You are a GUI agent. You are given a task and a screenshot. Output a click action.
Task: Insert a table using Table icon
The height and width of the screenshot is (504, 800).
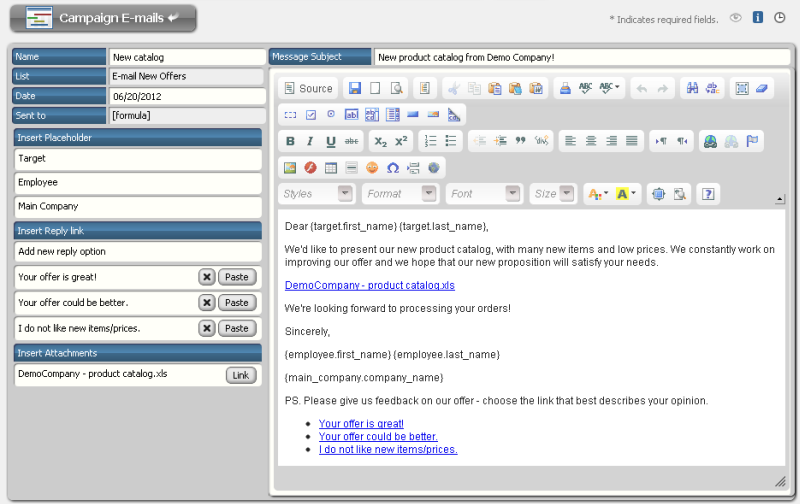click(x=332, y=168)
